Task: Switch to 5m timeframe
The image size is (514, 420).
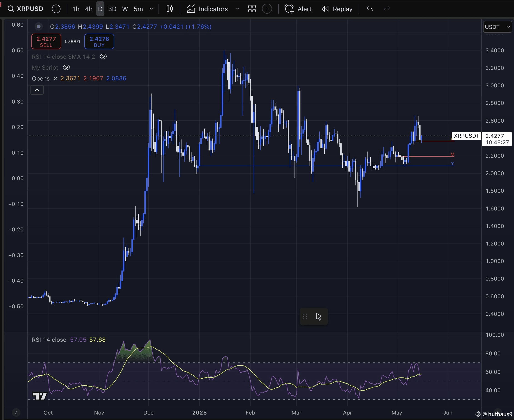Action: 138,9
